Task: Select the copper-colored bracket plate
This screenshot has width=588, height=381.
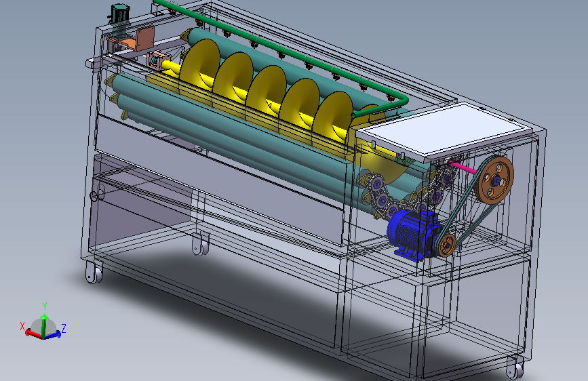Action: click(x=144, y=38)
